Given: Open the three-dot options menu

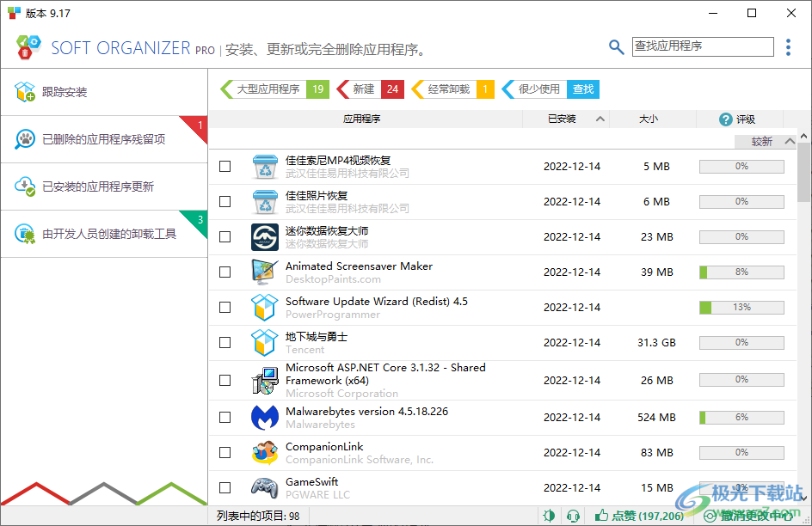Looking at the screenshot, I should [x=788, y=47].
